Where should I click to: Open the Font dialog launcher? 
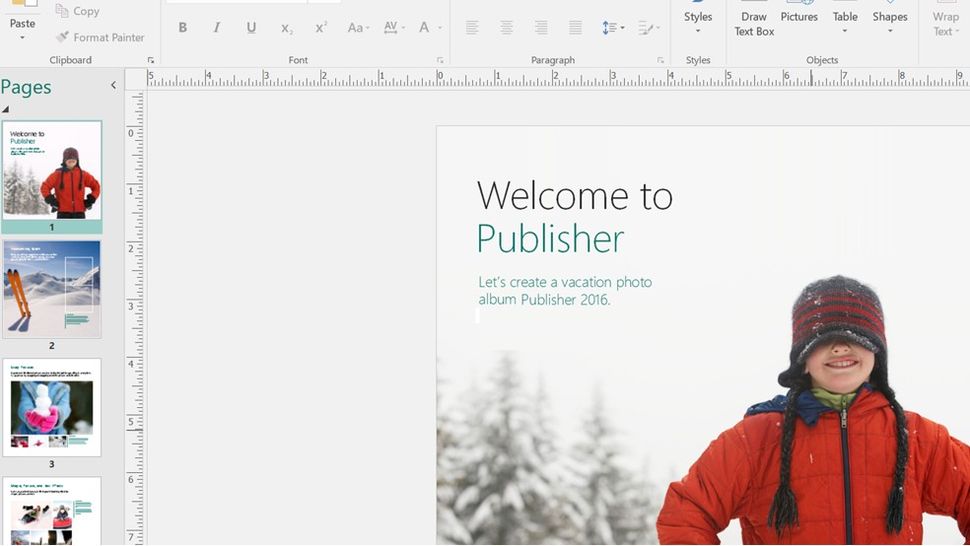[x=440, y=60]
